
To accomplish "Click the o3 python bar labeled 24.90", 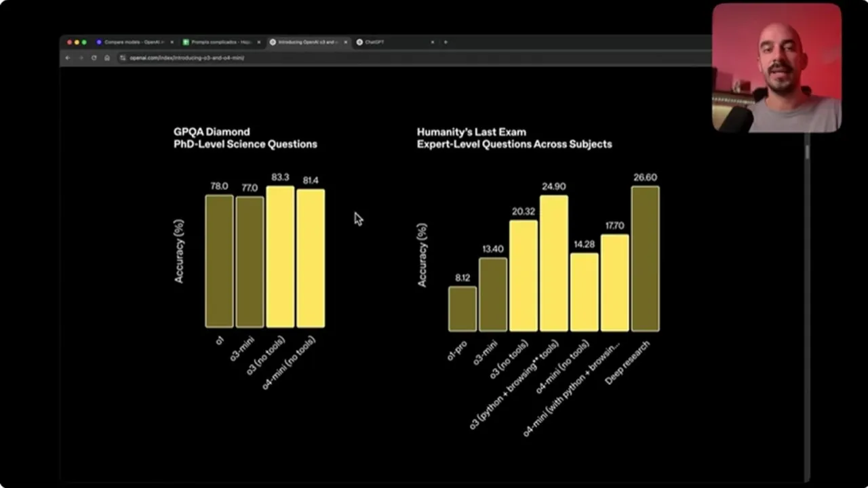I will click(554, 264).
